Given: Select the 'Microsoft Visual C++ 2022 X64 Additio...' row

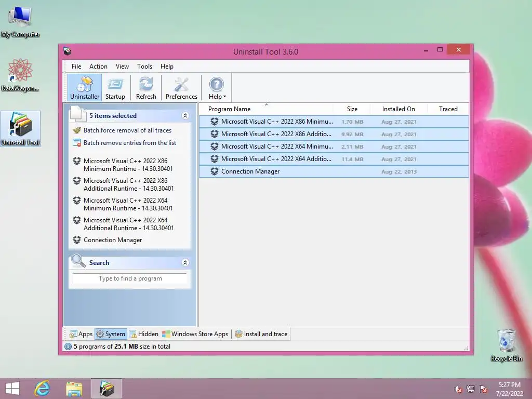Looking at the screenshot, I should coord(334,159).
